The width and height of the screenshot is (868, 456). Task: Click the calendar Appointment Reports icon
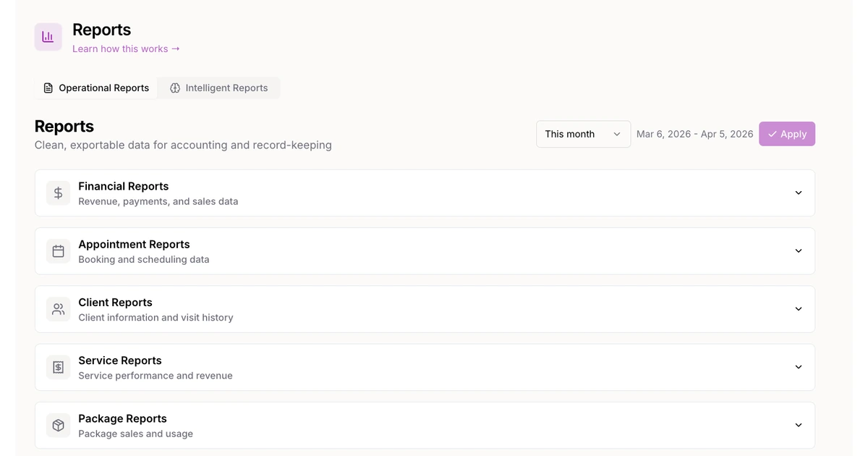[59, 251]
